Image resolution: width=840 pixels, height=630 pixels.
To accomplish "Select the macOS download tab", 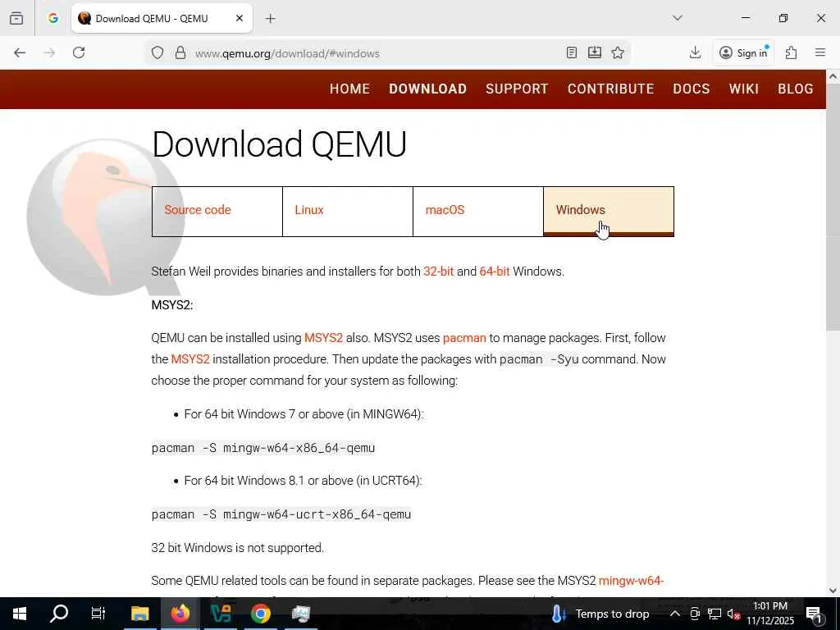I will (x=478, y=211).
